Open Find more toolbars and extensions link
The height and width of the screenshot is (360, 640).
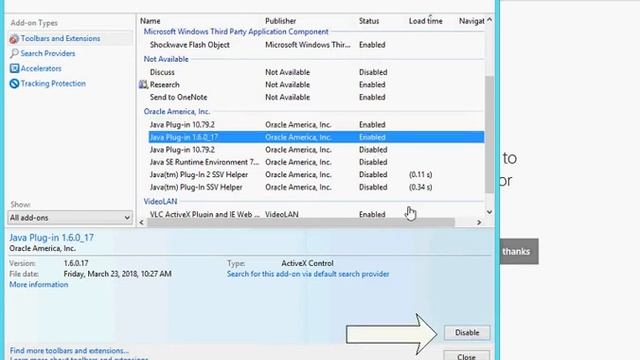(x=69, y=351)
